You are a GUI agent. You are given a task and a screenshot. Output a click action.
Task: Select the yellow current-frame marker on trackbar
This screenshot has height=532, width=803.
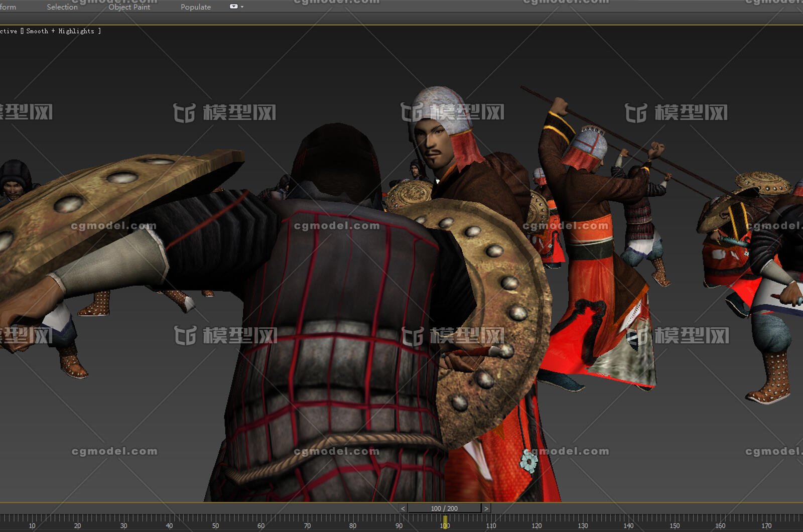445,522
